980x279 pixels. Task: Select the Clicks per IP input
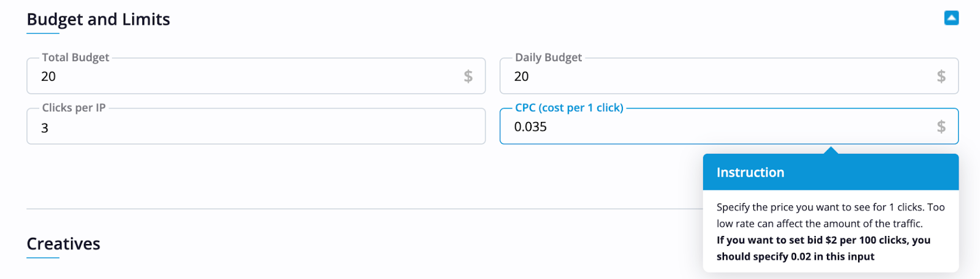(256, 126)
